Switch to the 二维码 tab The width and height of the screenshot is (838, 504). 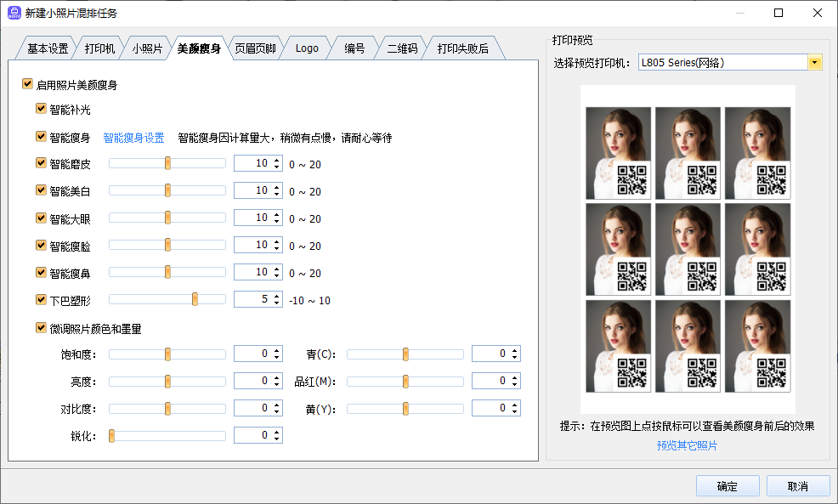click(402, 49)
